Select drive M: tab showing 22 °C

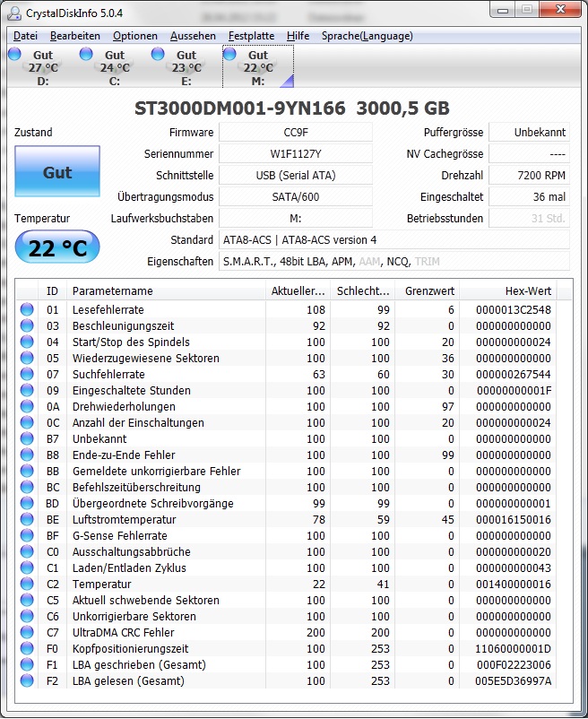[258, 67]
